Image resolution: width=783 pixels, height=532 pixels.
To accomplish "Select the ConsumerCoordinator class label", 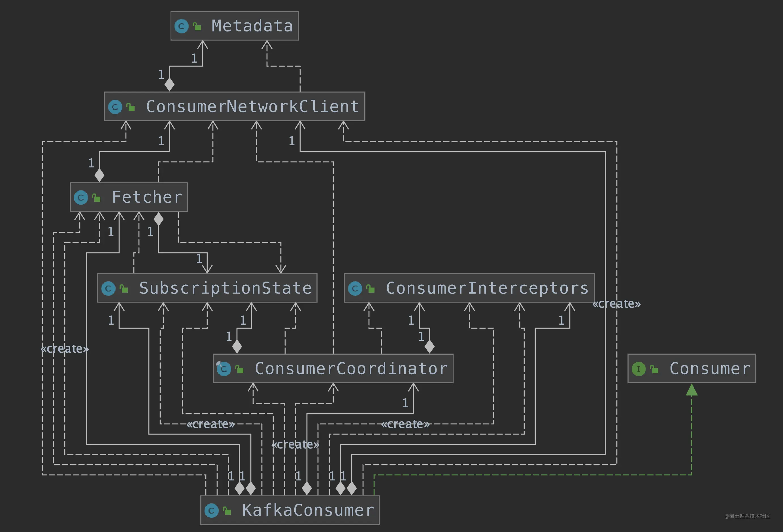I will [351, 369].
